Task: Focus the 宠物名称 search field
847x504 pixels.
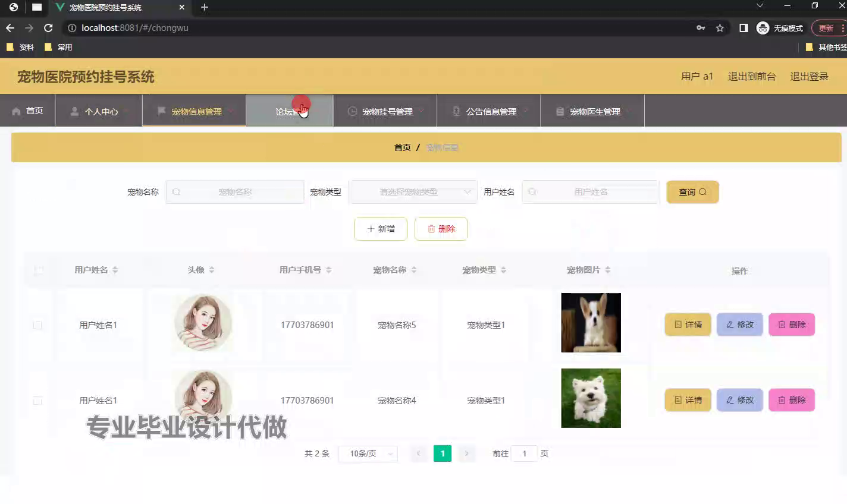Action: pos(235,192)
